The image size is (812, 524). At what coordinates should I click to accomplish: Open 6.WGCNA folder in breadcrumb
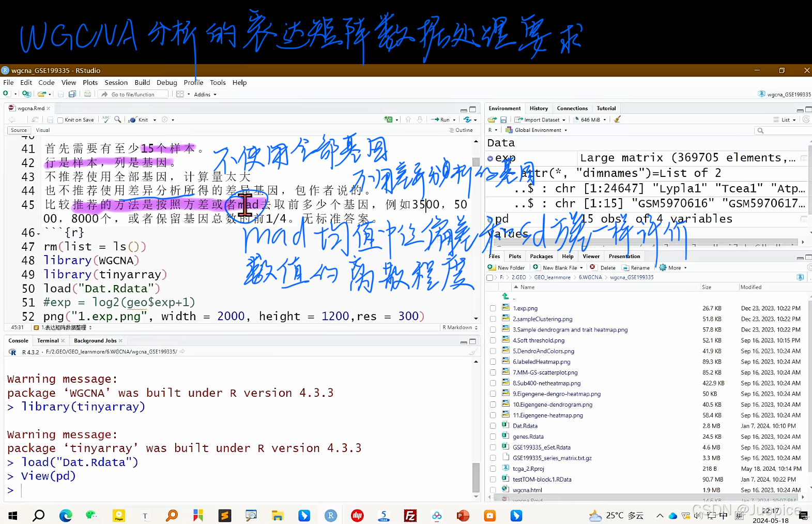click(x=590, y=277)
